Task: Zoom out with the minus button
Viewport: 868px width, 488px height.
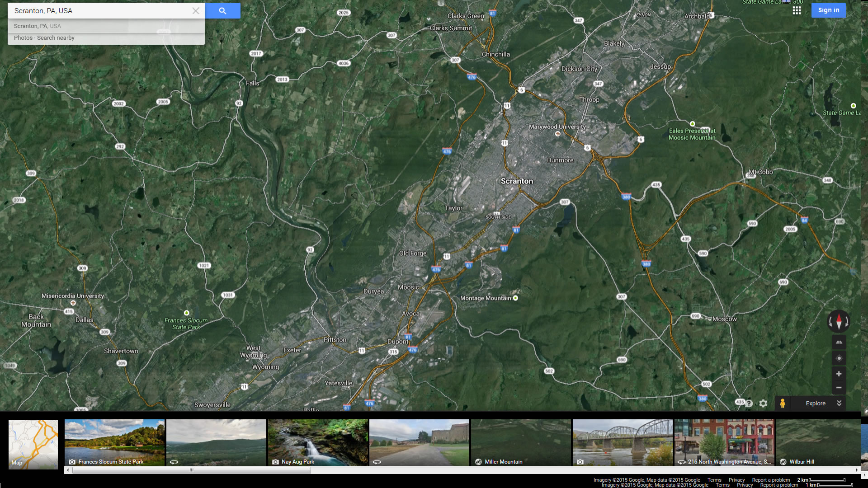Action: pyautogui.click(x=839, y=388)
